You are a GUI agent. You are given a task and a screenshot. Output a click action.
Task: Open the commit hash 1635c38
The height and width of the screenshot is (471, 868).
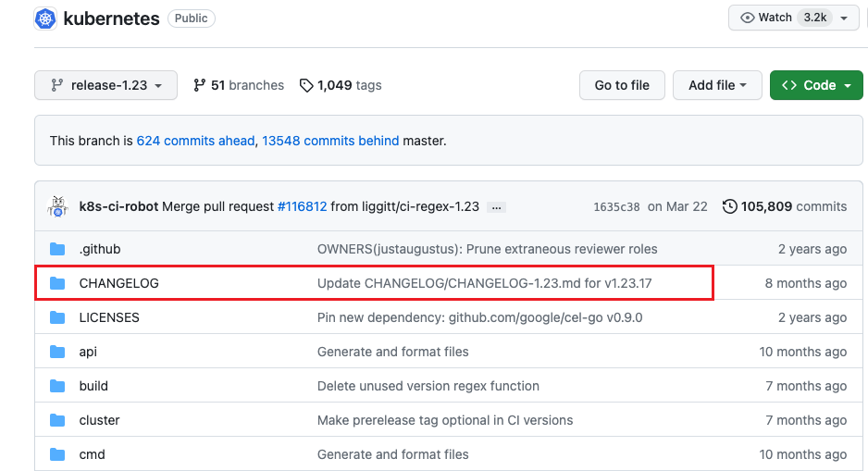[x=616, y=207]
